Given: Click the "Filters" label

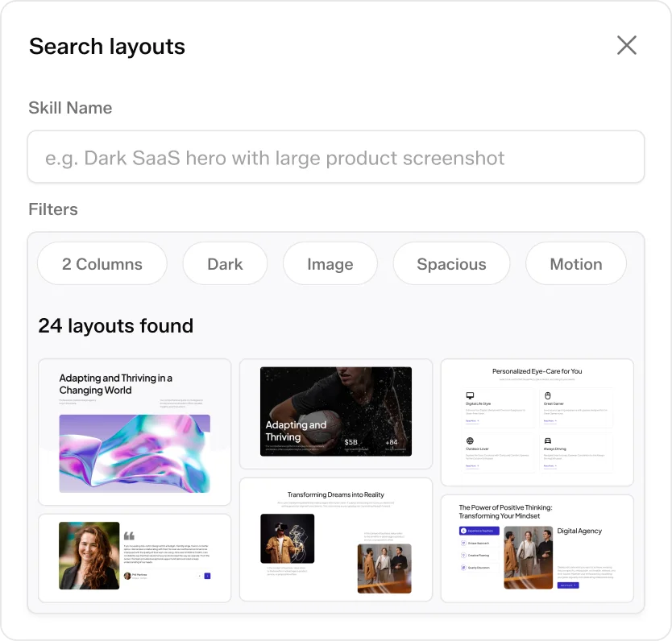Looking at the screenshot, I should point(53,209).
